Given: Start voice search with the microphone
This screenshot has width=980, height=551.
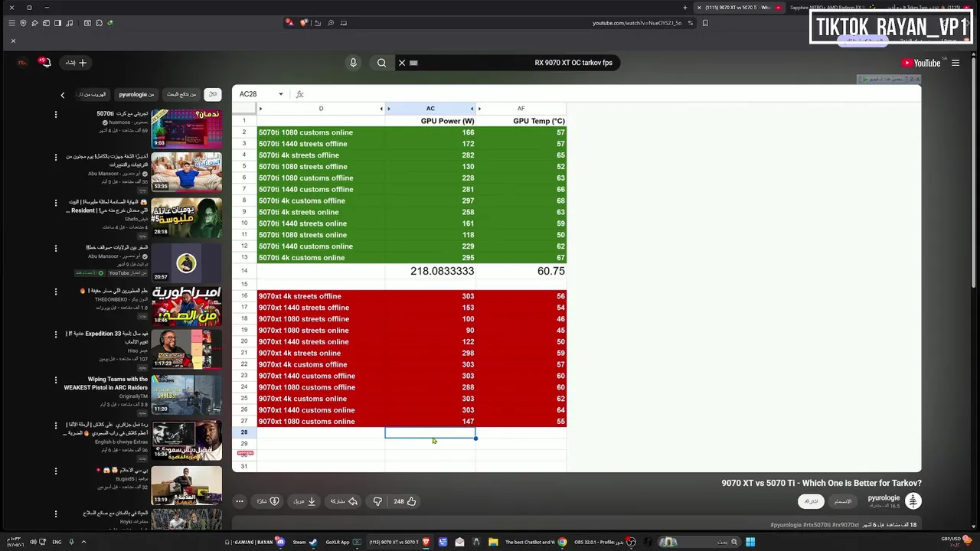Looking at the screenshot, I should pos(353,63).
